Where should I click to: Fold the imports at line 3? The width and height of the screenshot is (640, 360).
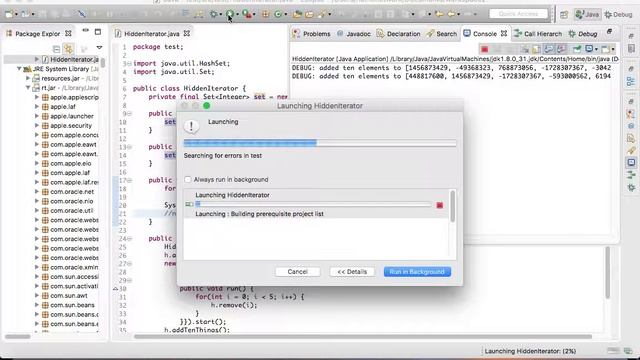[x=129, y=64]
